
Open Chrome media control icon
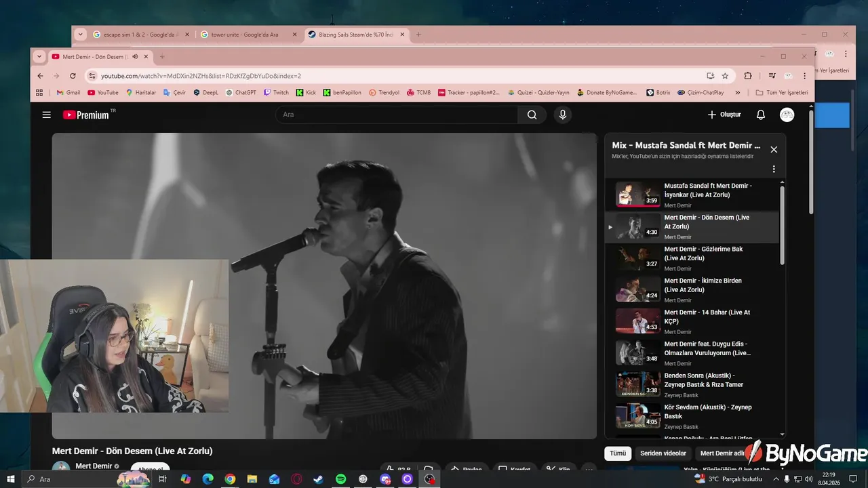pyautogui.click(x=772, y=76)
